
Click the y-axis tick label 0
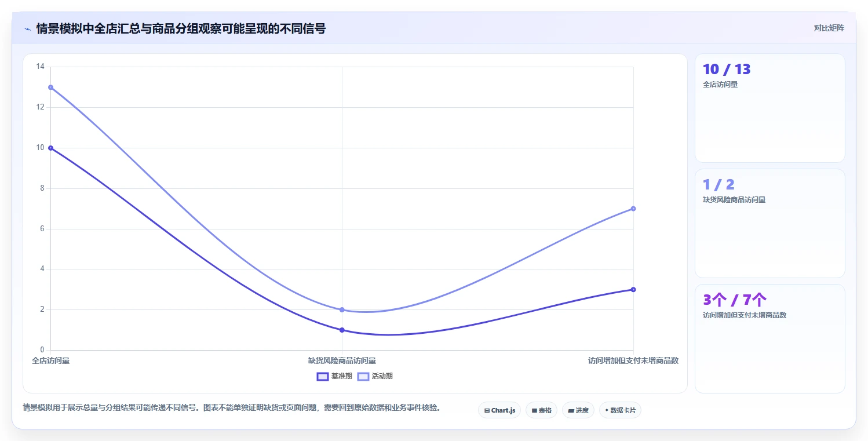click(42, 350)
